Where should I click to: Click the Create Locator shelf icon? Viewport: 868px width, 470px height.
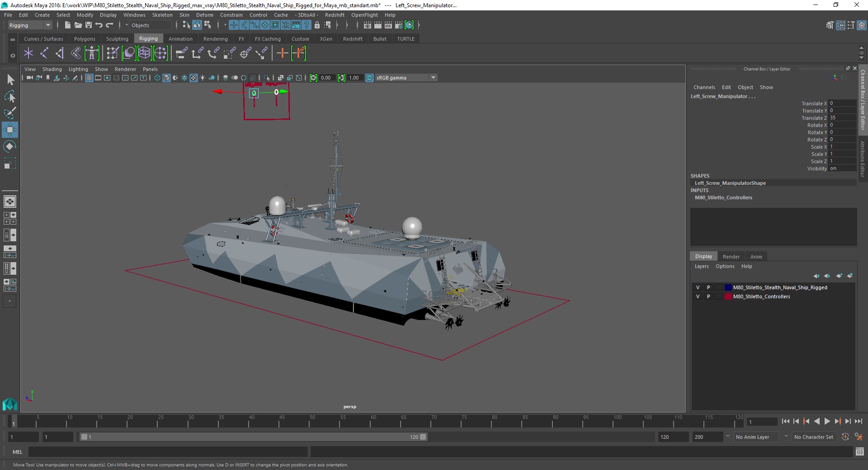[x=28, y=53]
